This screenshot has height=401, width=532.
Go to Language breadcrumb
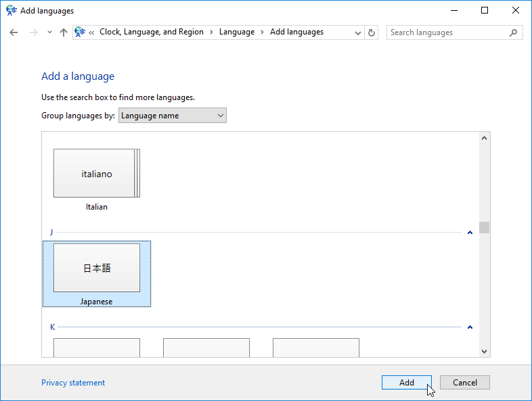[x=237, y=32]
